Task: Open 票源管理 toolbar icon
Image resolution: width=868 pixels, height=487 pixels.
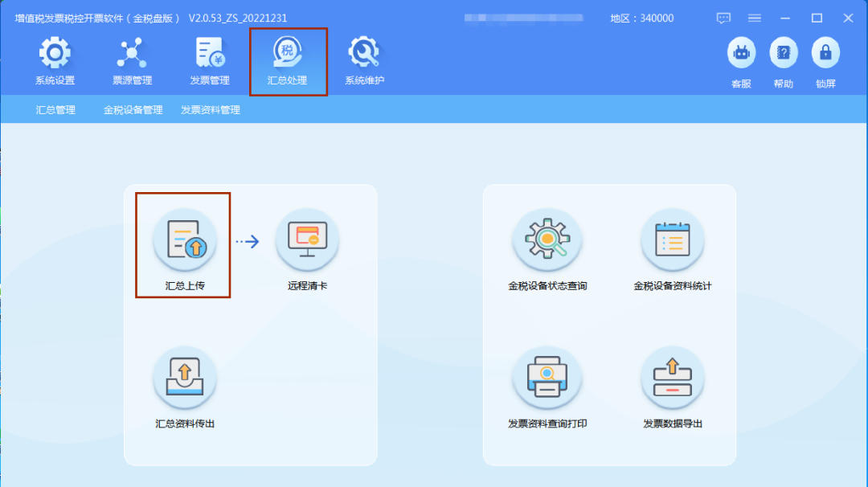Action: (x=132, y=53)
